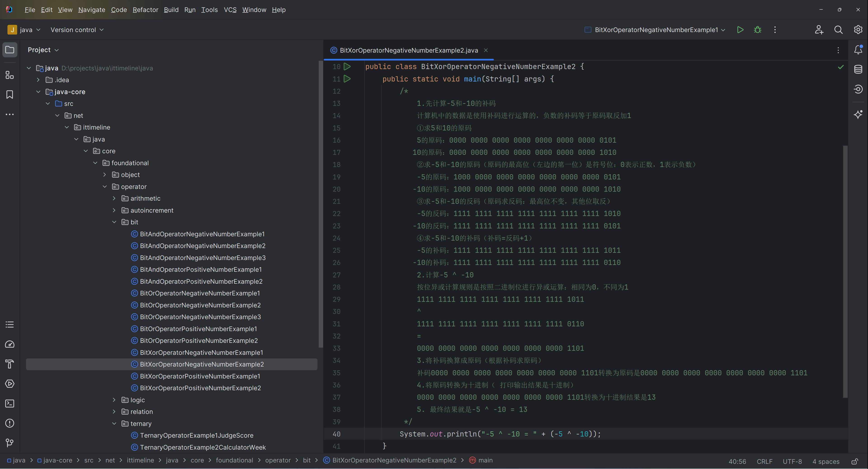868x469 pixels.
Task: Toggle read-only lock in status bar
Action: point(855,461)
